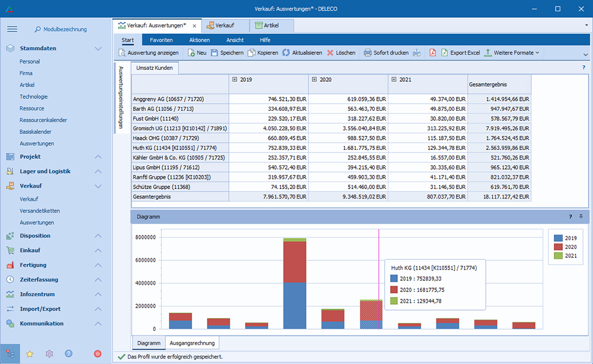593x364 pixels.
Task: Switch to the Artikel document tab
Action: coord(272,25)
